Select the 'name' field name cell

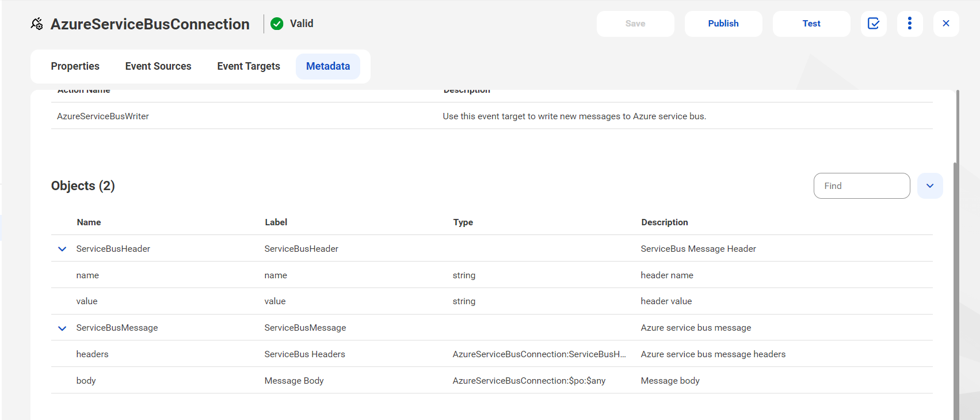pyautogui.click(x=87, y=275)
